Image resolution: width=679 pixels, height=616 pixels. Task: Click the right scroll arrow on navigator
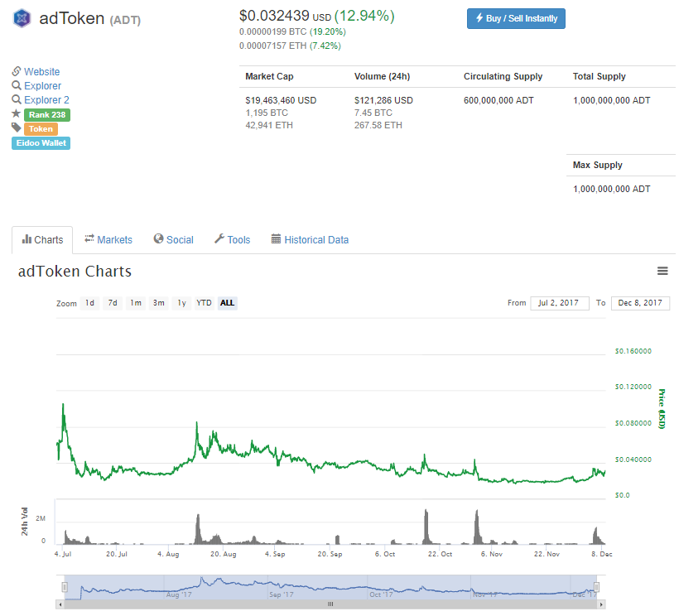[x=601, y=604]
